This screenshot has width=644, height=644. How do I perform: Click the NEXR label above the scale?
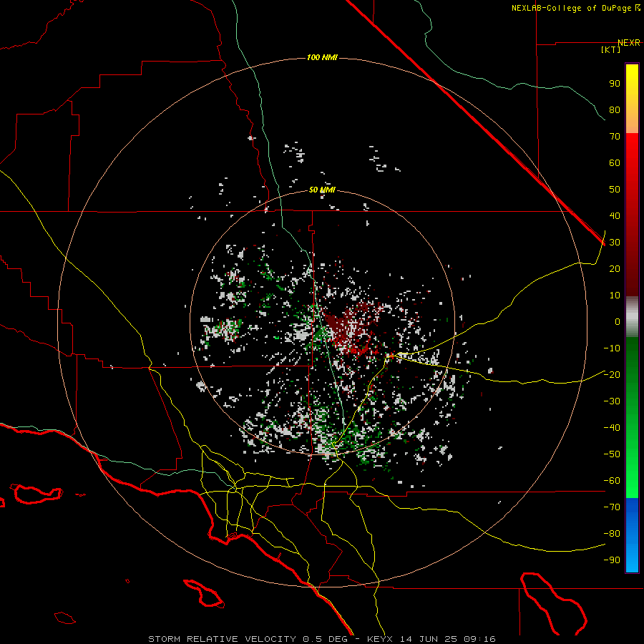click(629, 43)
